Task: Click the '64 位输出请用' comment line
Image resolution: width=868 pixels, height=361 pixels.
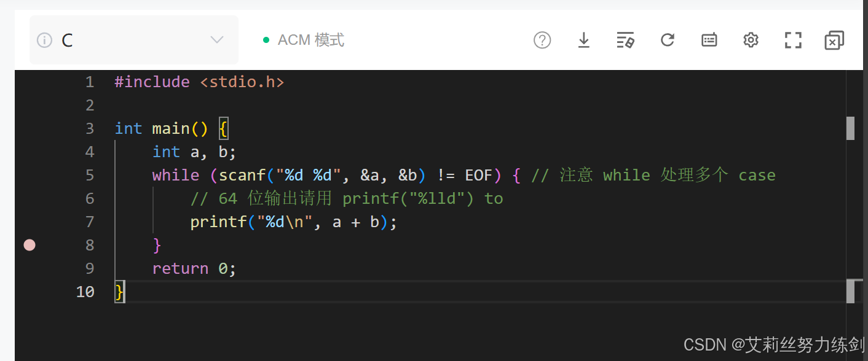Action: (x=347, y=198)
